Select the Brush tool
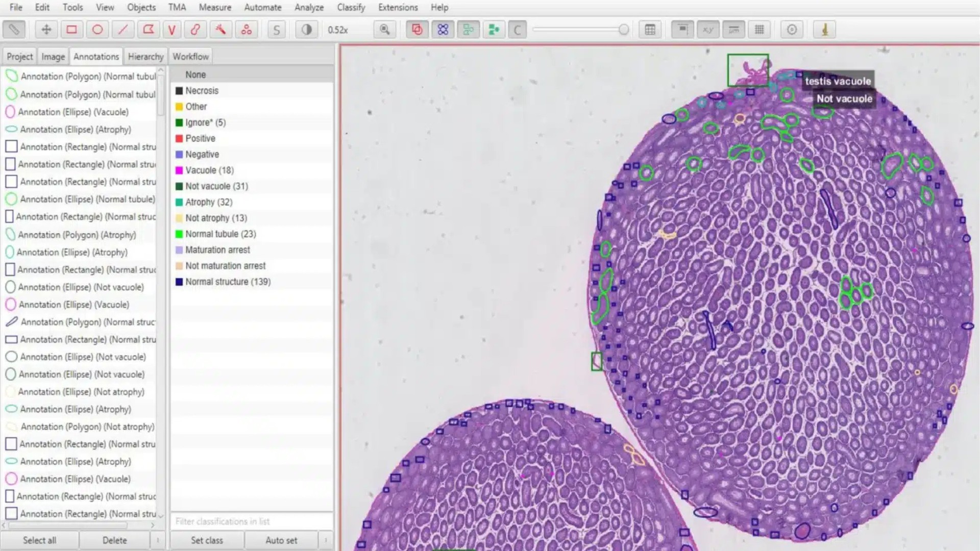Image resolution: width=980 pixels, height=551 pixels. point(195,30)
